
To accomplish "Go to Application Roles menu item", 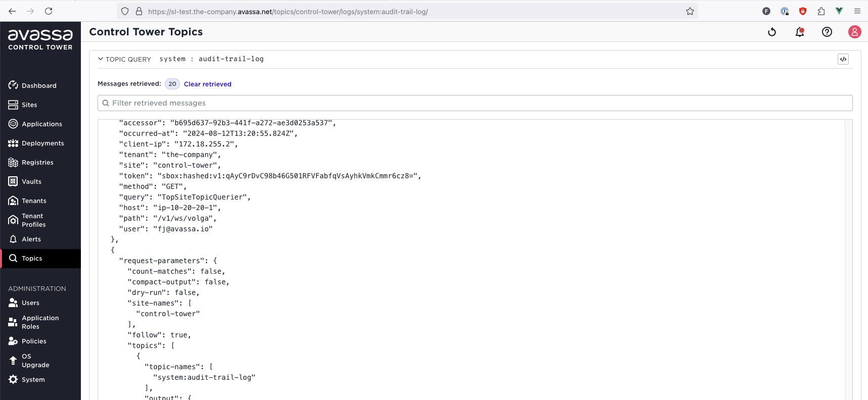I will [40, 322].
